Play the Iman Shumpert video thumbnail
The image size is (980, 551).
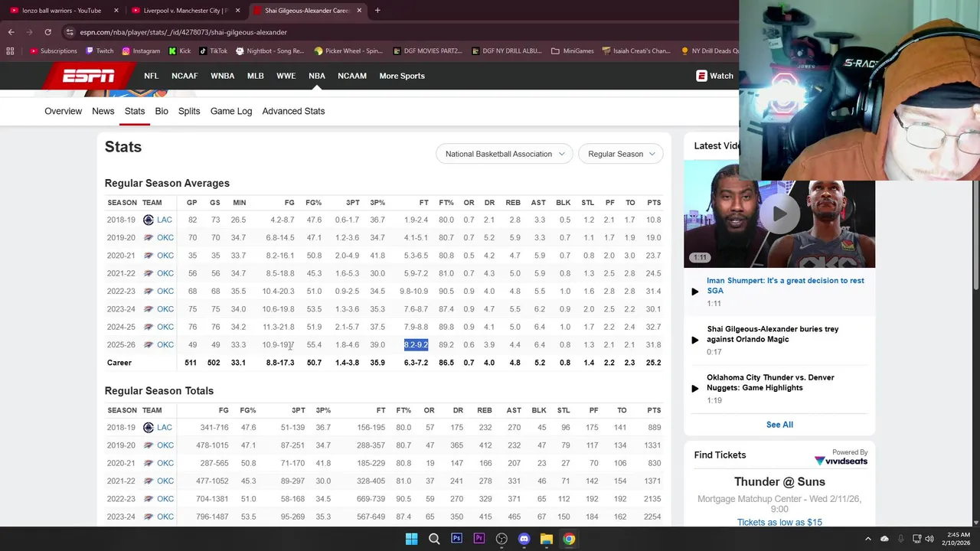click(x=779, y=214)
